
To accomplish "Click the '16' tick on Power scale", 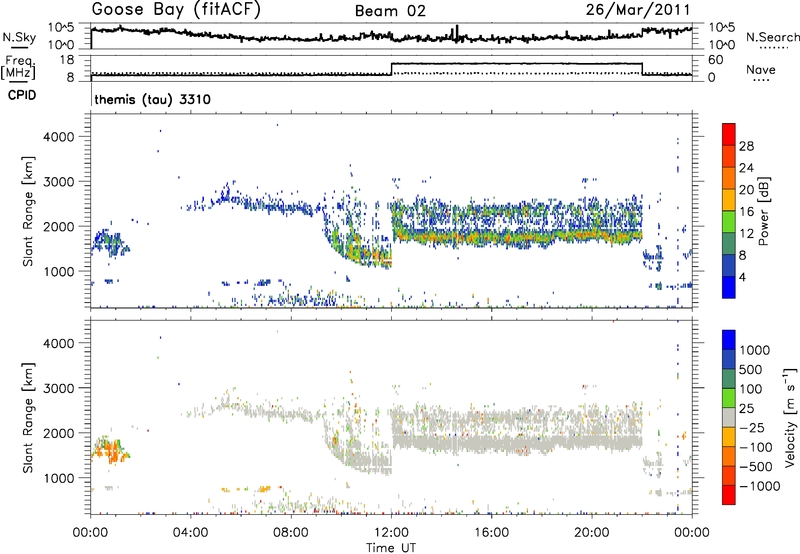I will coord(746,212).
